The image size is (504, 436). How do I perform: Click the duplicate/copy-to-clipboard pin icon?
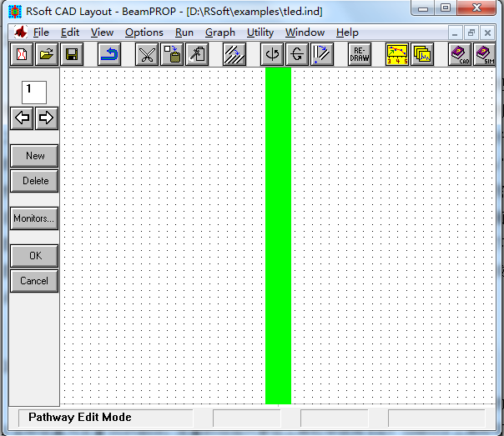[x=197, y=54]
